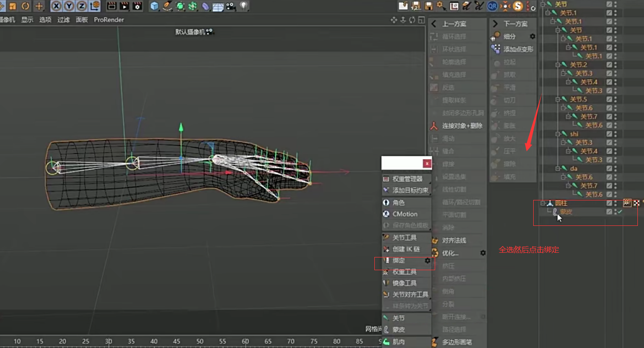Select the 圆柱 object in object manager

point(561,203)
